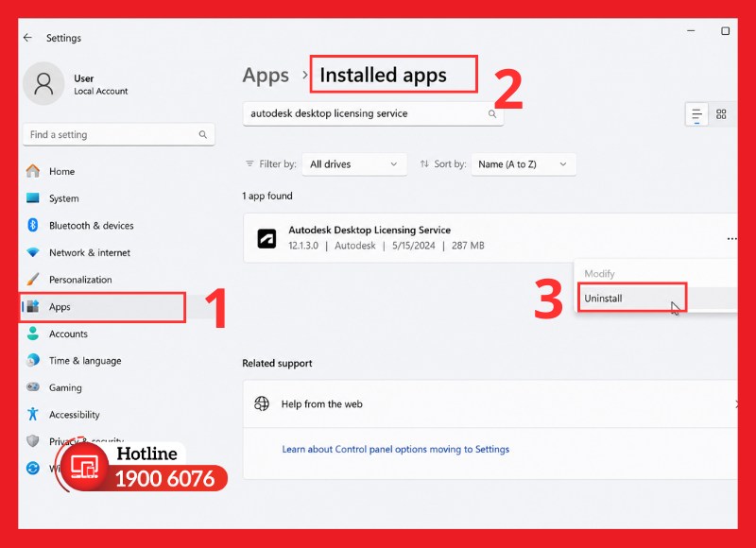
Task: Click the 1 app found text
Action: [267, 196]
